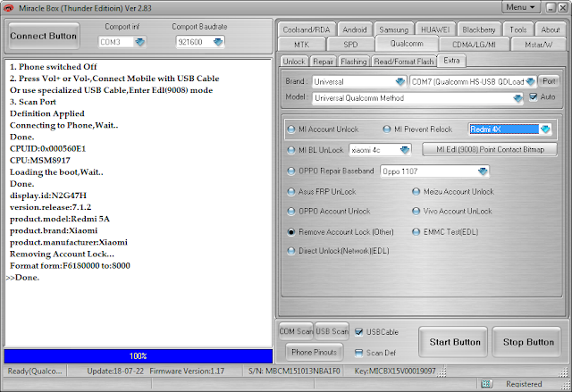The image size is (572, 392).
Task: Open the xiaomi 4c dropdown for BL Unlock
Action: point(405,150)
